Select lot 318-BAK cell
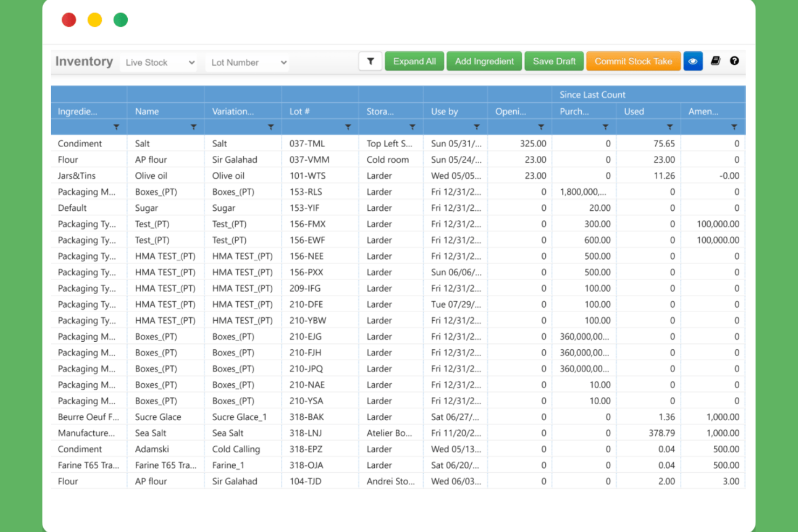798x532 pixels. 320,417
